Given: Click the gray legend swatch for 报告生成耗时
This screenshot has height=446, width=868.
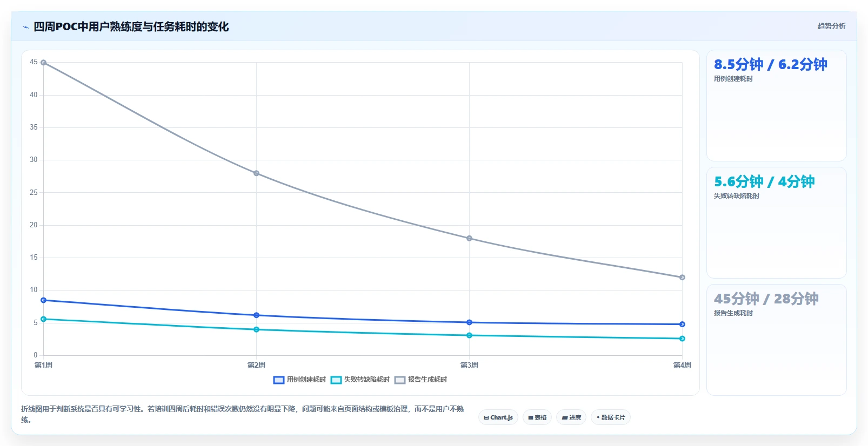Looking at the screenshot, I should click(400, 380).
